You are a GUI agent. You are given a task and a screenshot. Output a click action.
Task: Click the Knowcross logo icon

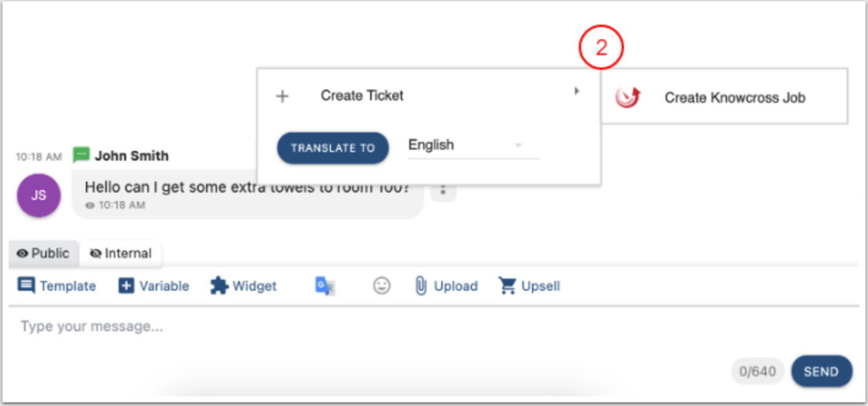628,98
